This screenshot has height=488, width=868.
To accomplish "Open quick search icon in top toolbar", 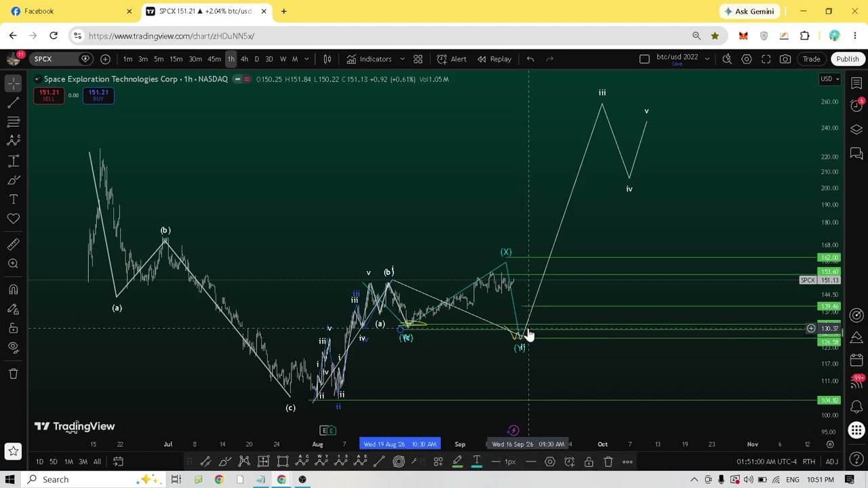I will pyautogui.click(x=727, y=59).
